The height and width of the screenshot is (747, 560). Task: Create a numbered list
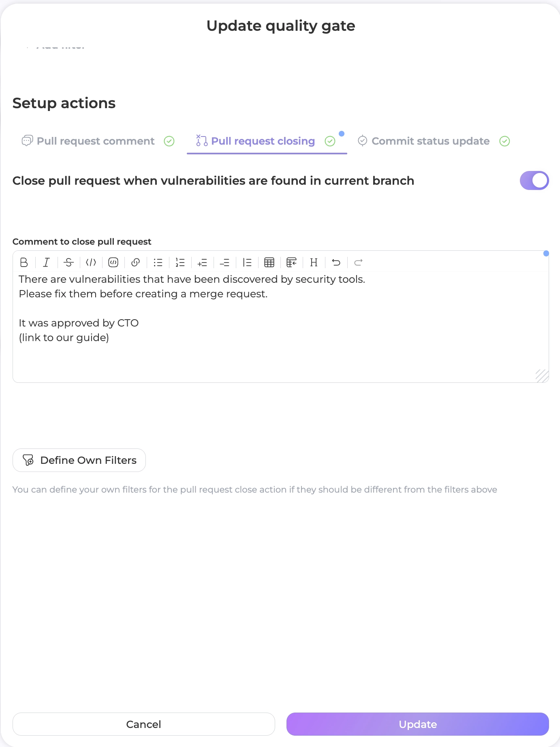point(180,263)
